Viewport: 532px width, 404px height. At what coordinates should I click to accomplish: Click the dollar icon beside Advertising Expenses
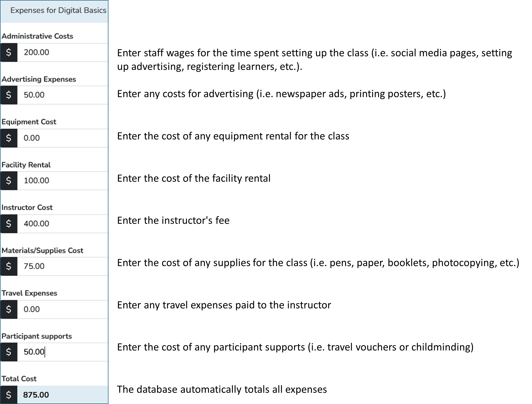tap(9, 95)
